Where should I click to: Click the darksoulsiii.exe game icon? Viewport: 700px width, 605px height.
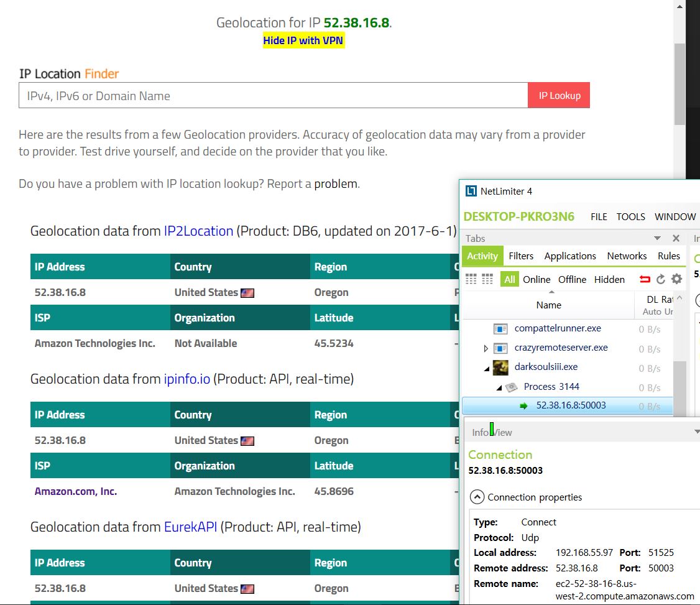click(500, 367)
